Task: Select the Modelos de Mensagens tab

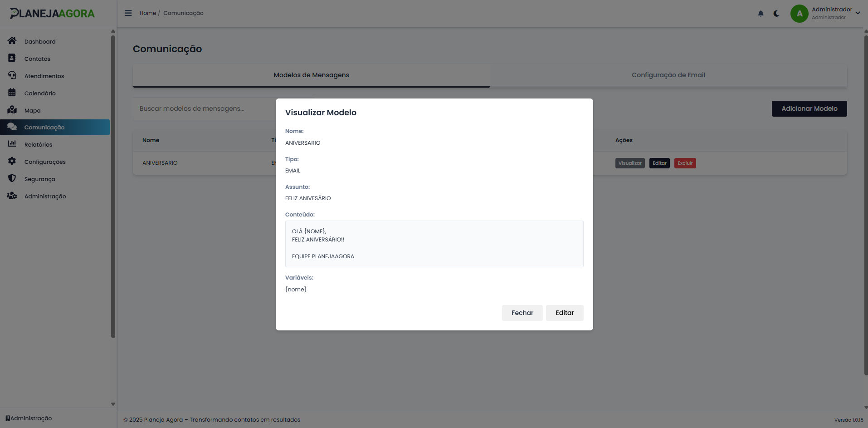Action: coord(311,75)
